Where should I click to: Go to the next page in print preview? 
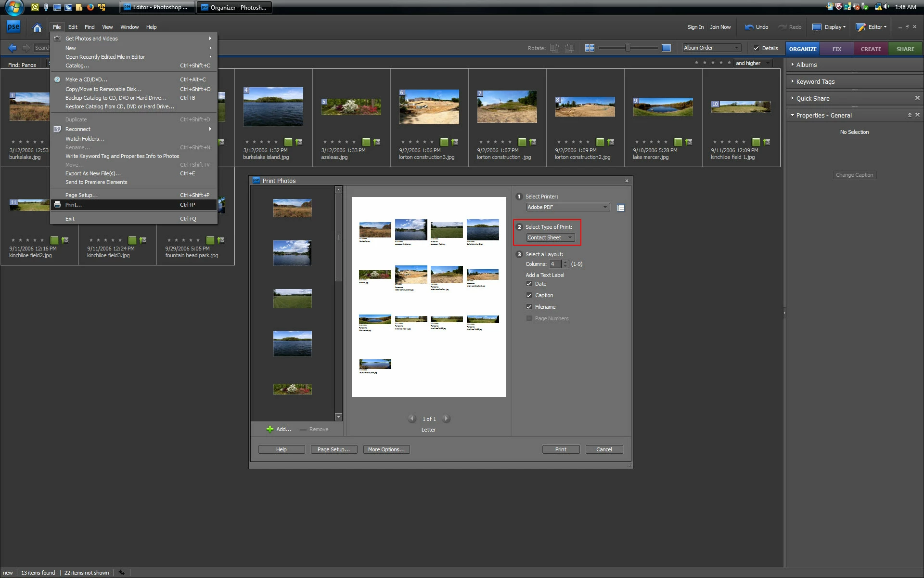click(x=446, y=419)
